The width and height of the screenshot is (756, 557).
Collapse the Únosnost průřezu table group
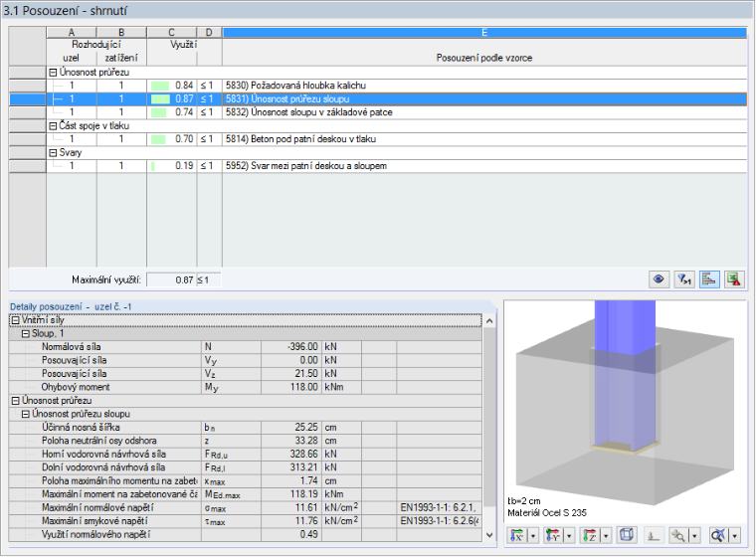pyautogui.click(x=54, y=73)
